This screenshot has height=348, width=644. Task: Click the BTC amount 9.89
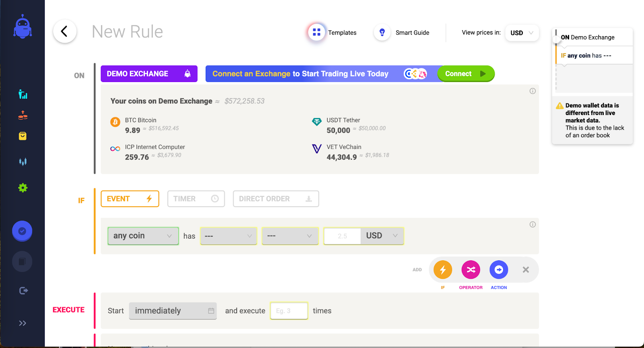[132, 130]
